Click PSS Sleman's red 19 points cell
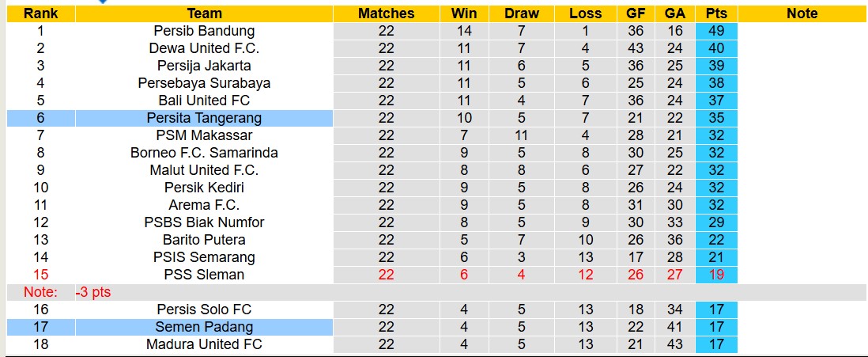The height and width of the screenshot is (357, 868). pos(716,275)
